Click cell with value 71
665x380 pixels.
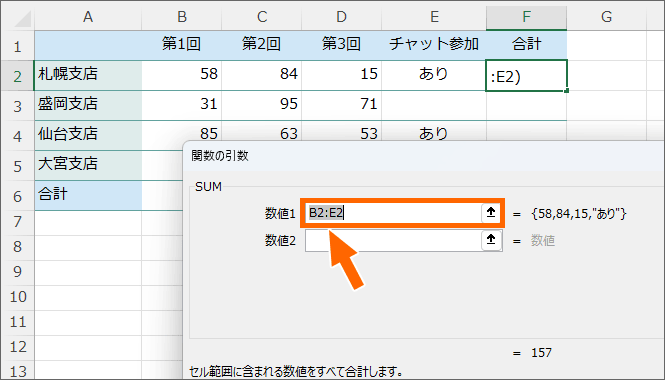click(341, 105)
